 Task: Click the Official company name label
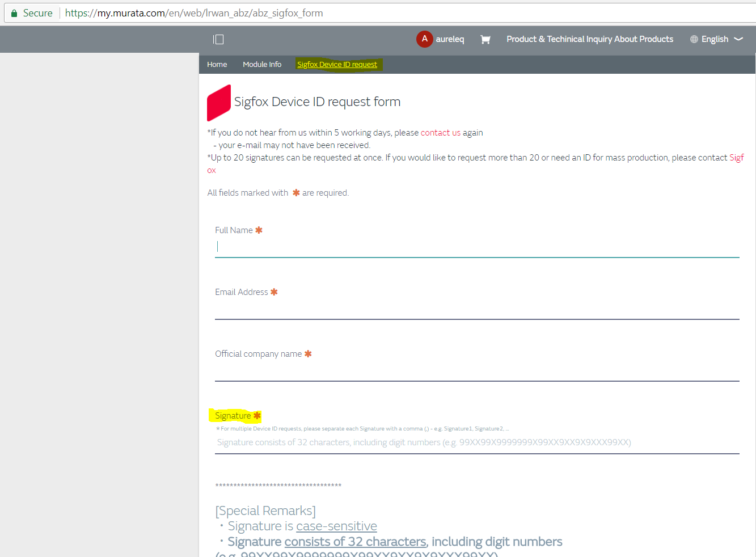click(x=258, y=354)
